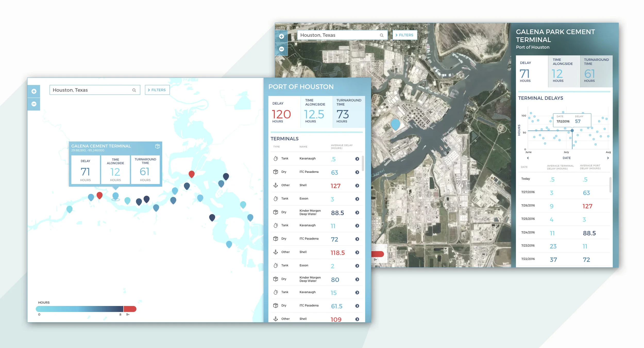Select the large blue pin on satellite map
The height and width of the screenshot is (348, 644).
pyautogui.click(x=395, y=124)
